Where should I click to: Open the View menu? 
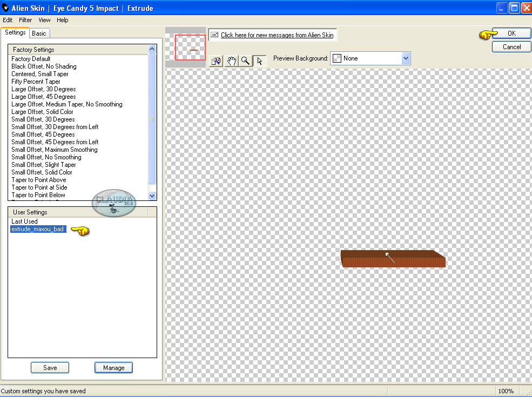(x=44, y=20)
